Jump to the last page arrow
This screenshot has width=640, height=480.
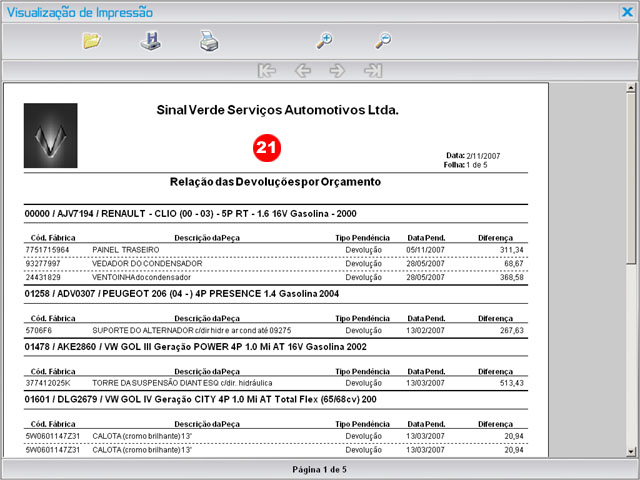373,71
